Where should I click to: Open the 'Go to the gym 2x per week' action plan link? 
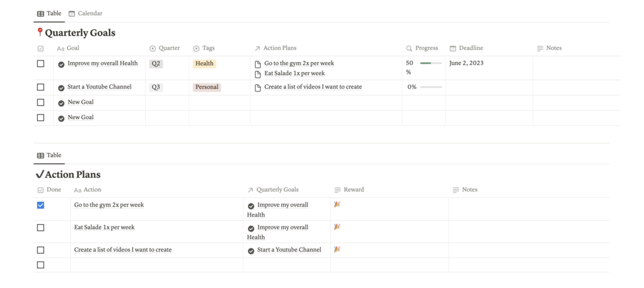[299, 63]
